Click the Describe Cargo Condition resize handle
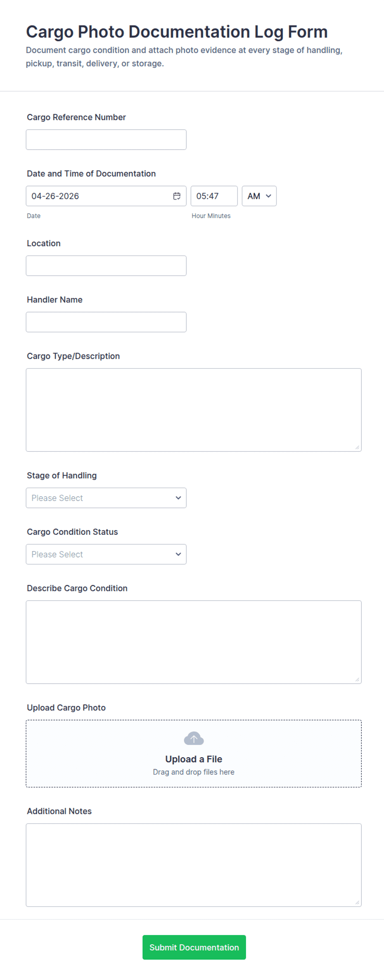The height and width of the screenshot is (980, 384). [357, 680]
